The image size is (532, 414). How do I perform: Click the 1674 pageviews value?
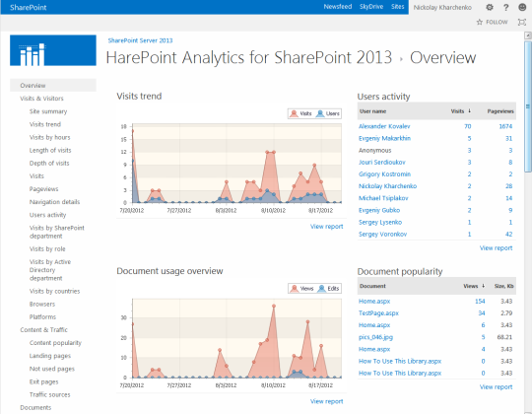505,126
